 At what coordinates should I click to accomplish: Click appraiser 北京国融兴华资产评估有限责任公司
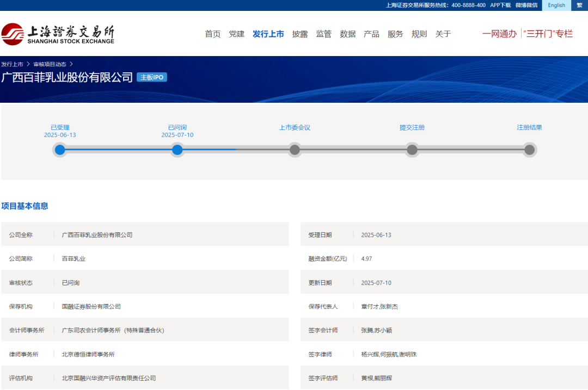pos(109,379)
